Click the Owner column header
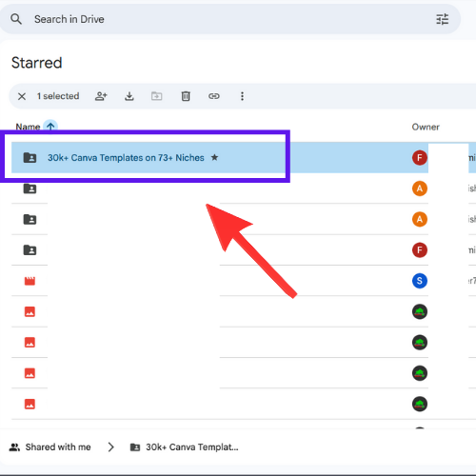 pyautogui.click(x=426, y=127)
